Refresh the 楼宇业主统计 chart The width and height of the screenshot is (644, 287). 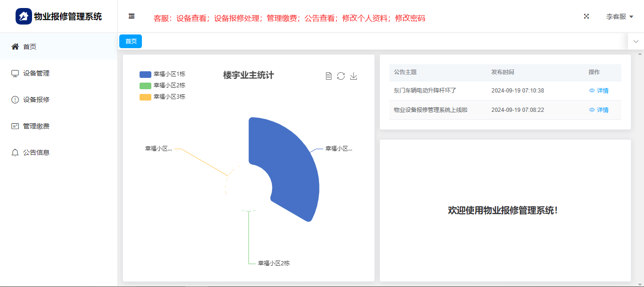341,76
